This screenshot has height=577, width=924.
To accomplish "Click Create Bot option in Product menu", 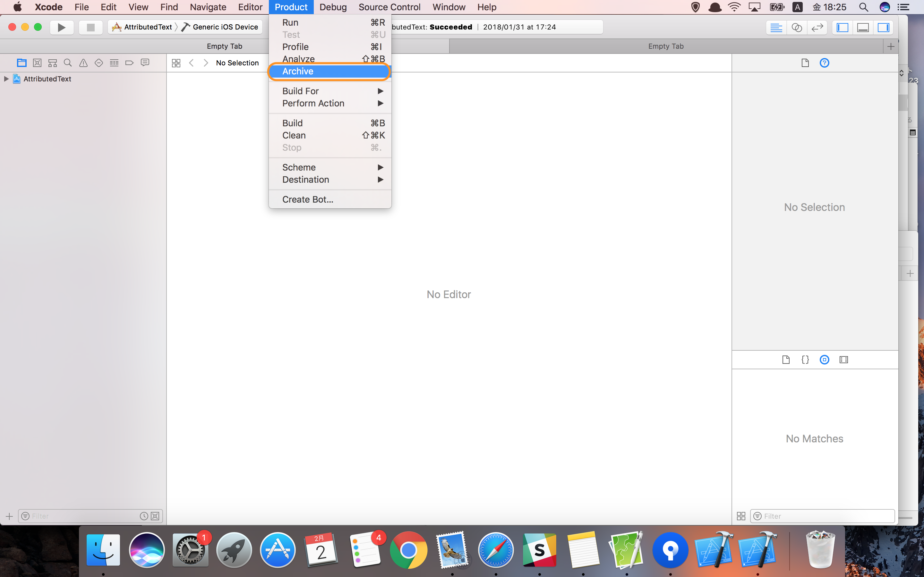I will pyautogui.click(x=307, y=199).
